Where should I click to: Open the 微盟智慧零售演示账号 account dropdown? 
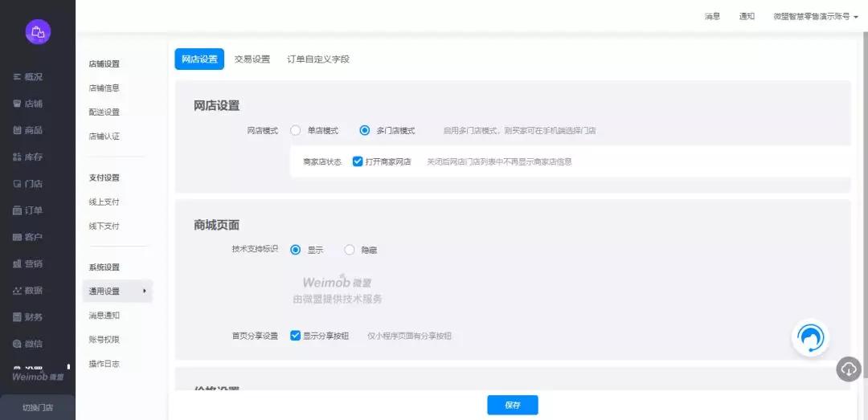816,17
